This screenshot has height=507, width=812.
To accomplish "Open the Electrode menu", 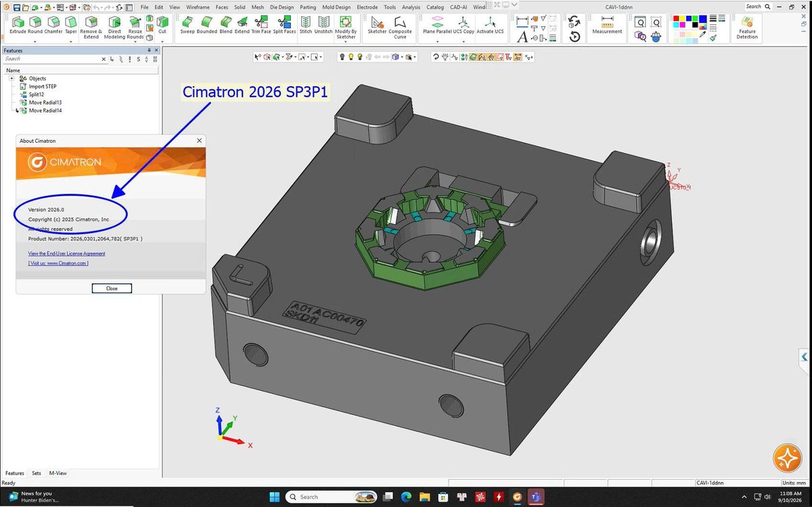I will (x=367, y=7).
